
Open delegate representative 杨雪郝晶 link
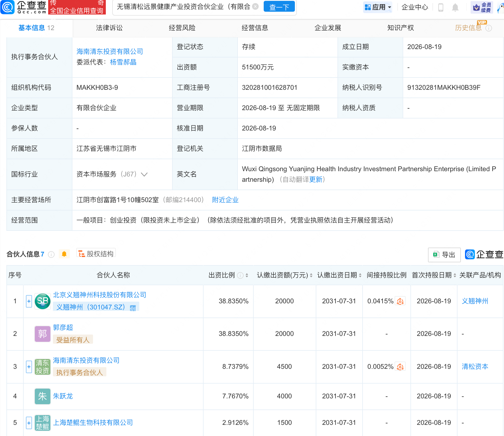(123, 62)
